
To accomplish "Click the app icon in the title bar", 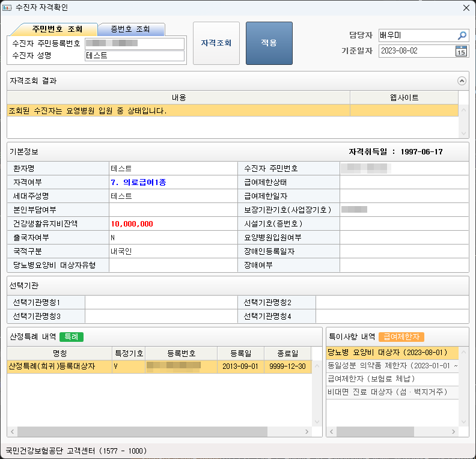I will point(7,8).
